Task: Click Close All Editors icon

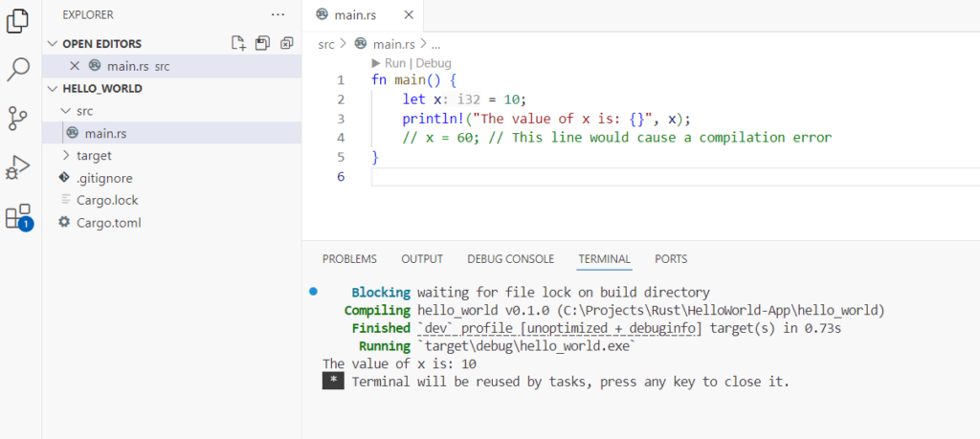Action: [286, 43]
